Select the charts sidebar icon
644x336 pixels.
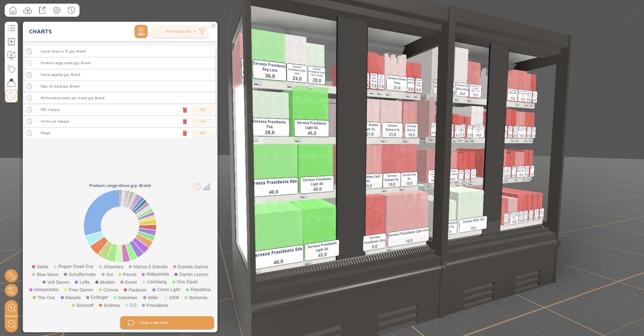(x=11, y=96)
